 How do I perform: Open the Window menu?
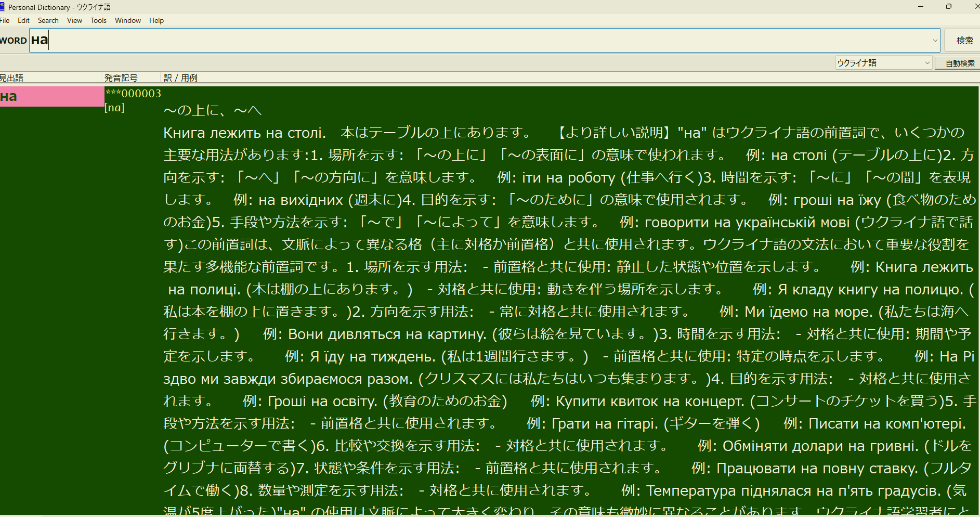128,20
